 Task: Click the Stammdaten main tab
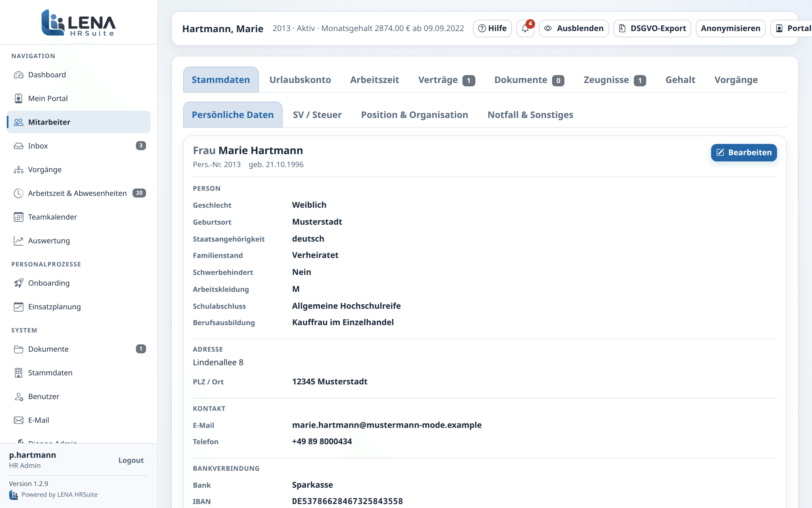pyautogui.click(x=221, y=80)
